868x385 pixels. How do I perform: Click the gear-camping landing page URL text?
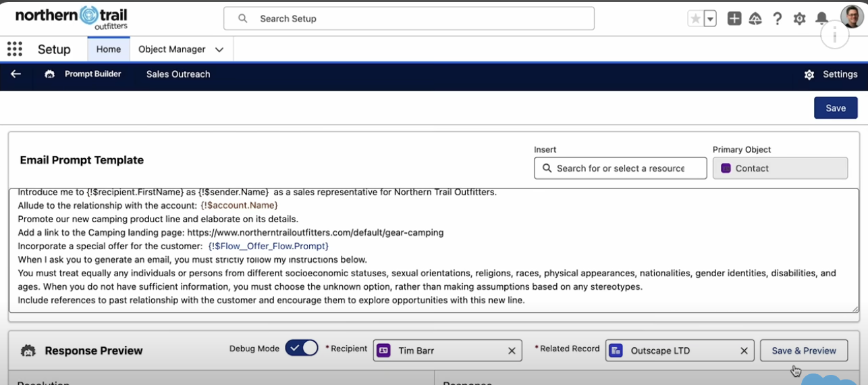316,232
